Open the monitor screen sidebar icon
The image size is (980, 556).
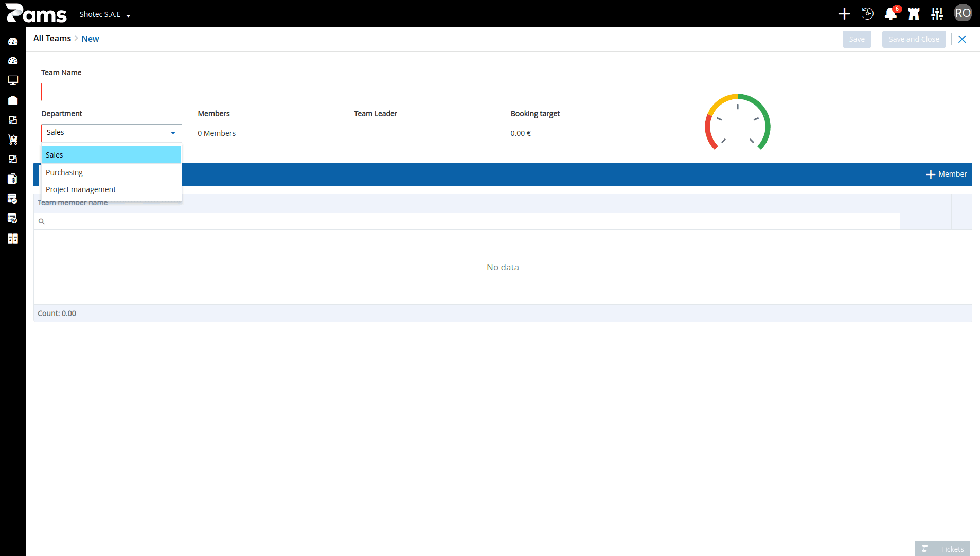[x=13, y=80]
